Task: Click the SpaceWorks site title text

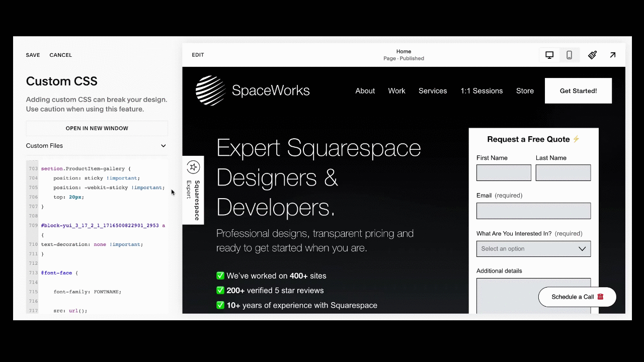Action: pyautogui.click(x=271, y=90)
